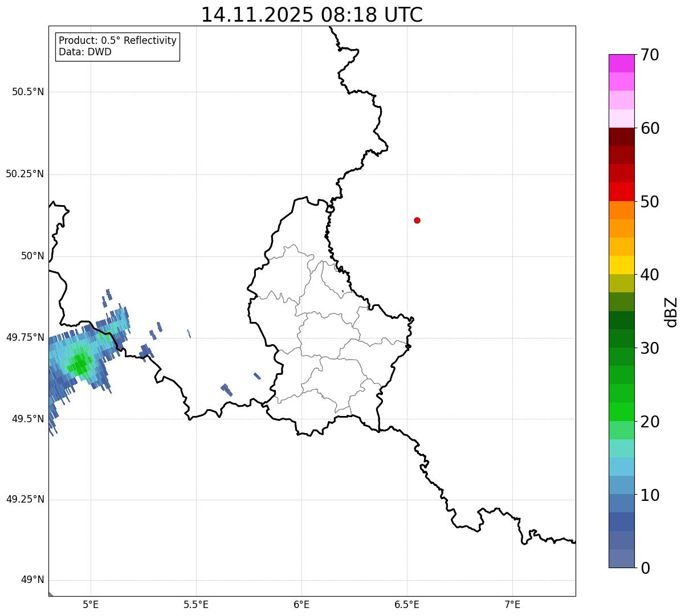Select the 'Product: 0.5° Reflectivity' label
This screenshot has width=685, height=616.
[x=118, y=40]
